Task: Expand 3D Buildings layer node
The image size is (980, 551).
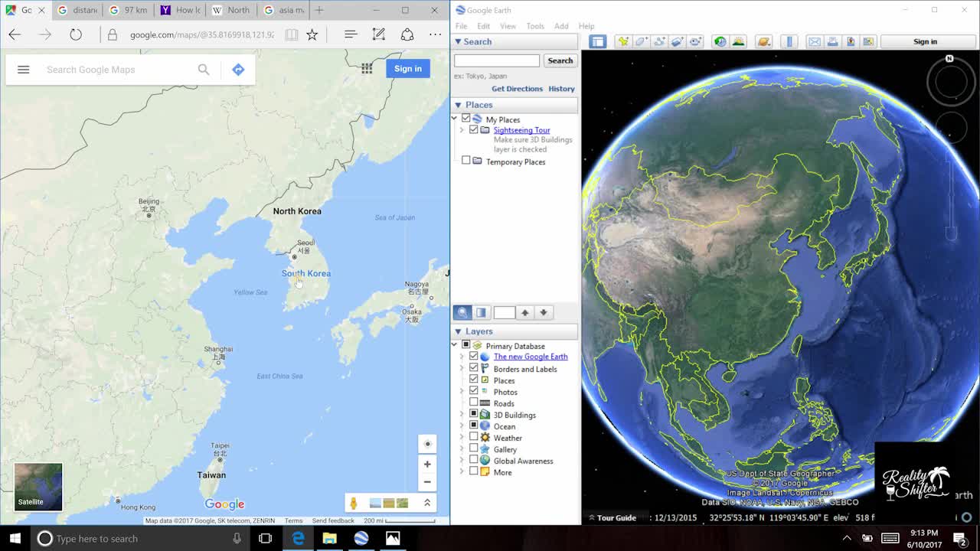Action: point(462,415)
